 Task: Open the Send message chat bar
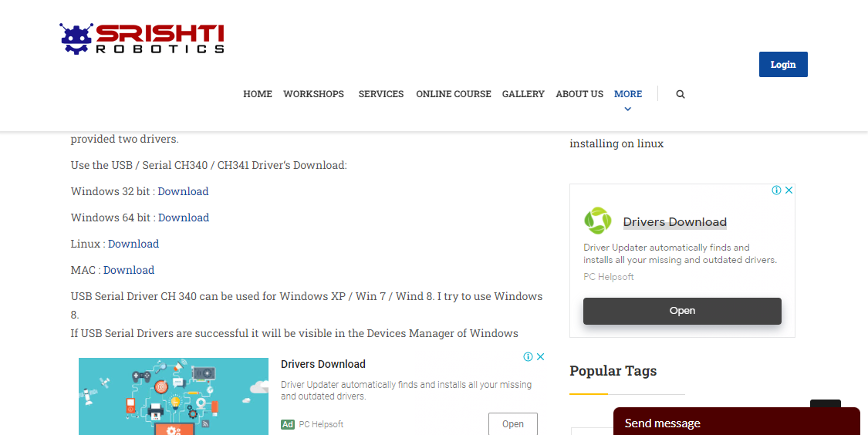click(x=735, y=423)
